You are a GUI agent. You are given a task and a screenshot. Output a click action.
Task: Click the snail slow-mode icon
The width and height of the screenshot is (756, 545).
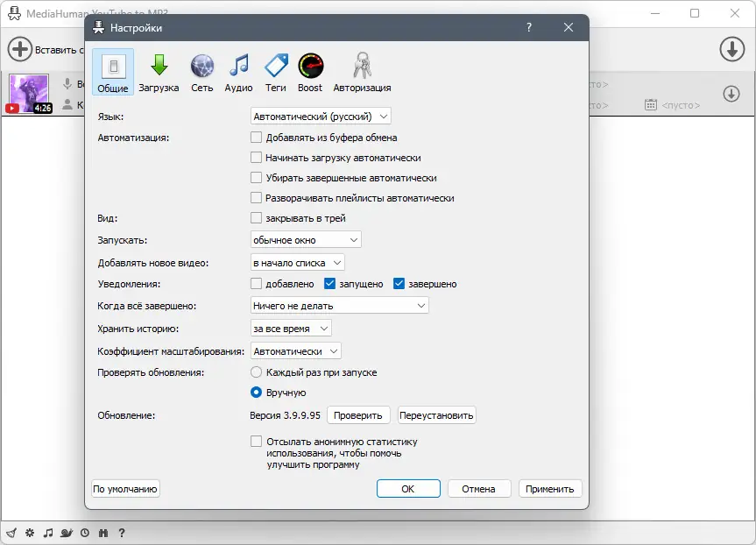click(67, 532)
